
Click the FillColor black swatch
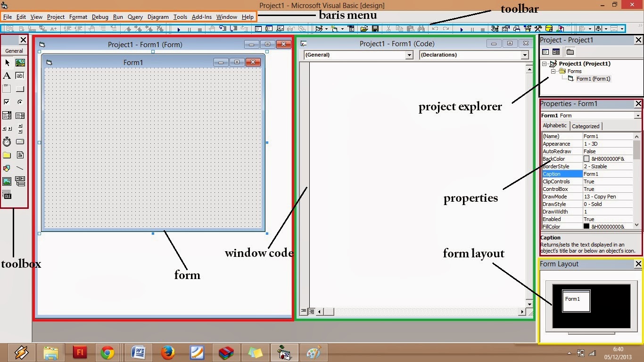tap(586, 227)
